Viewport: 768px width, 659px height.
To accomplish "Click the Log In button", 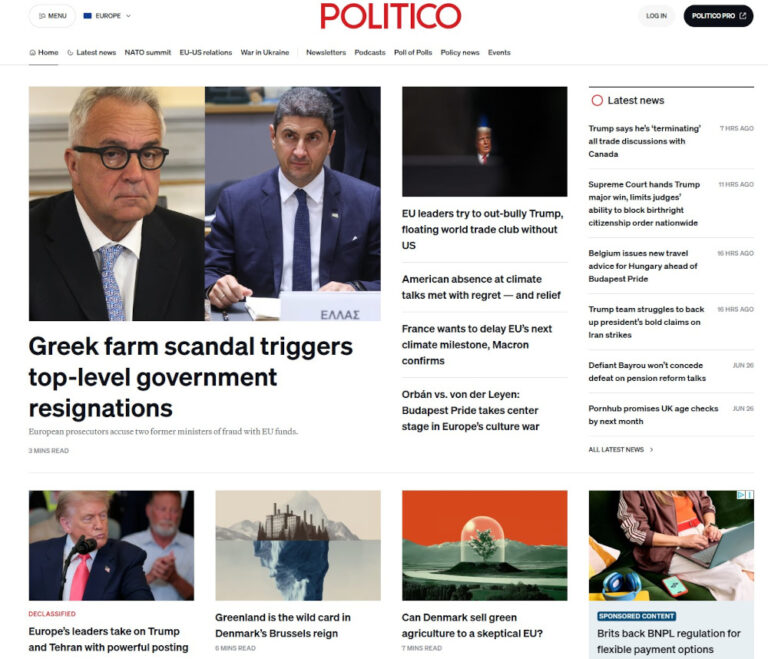I will [x=656, y=16].
